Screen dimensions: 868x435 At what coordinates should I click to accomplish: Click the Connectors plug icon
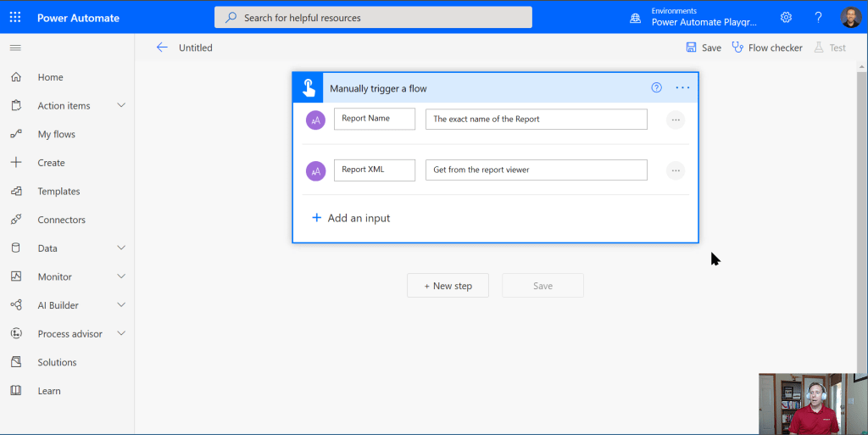click(x=16, y=219)
